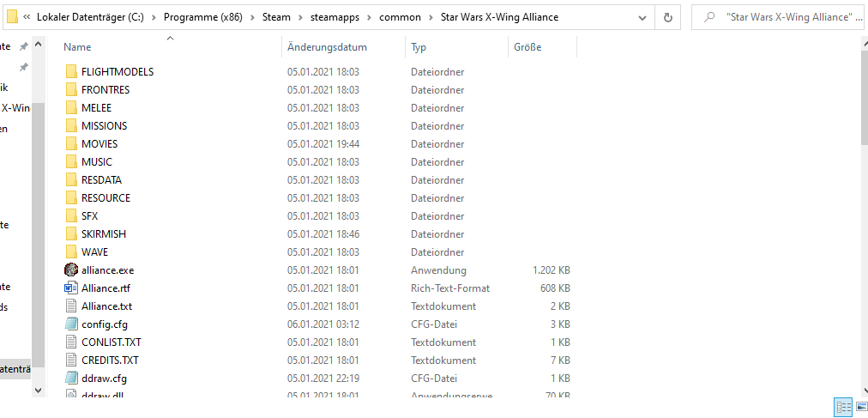The image size is (868, 418).
Task: Select the SKIRMISH folder icon
Action: tap(71, 233)
